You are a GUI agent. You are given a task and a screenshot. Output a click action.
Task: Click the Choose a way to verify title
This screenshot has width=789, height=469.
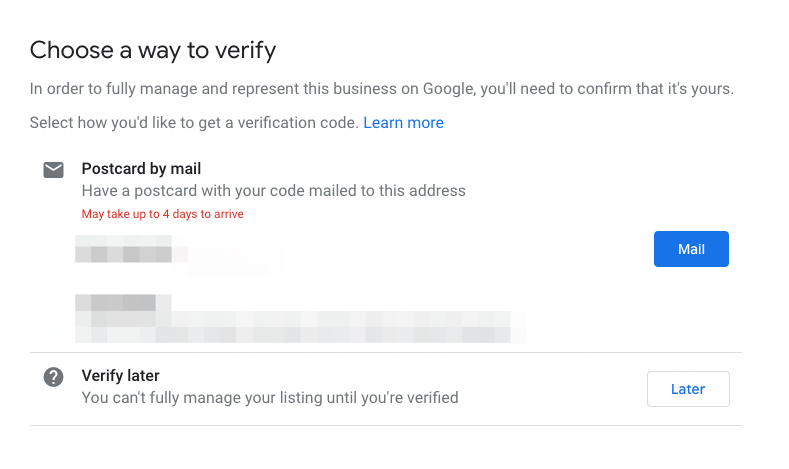click(153, 50)
